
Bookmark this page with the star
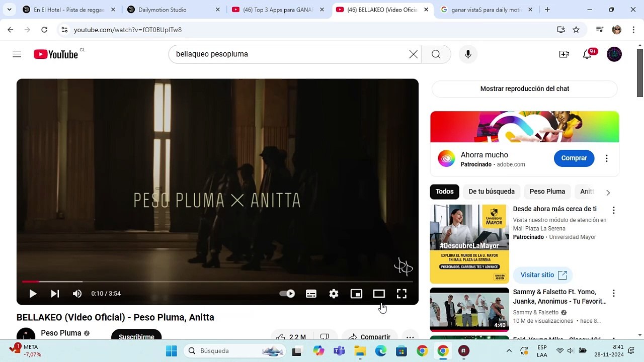click(x=576, y=30)
